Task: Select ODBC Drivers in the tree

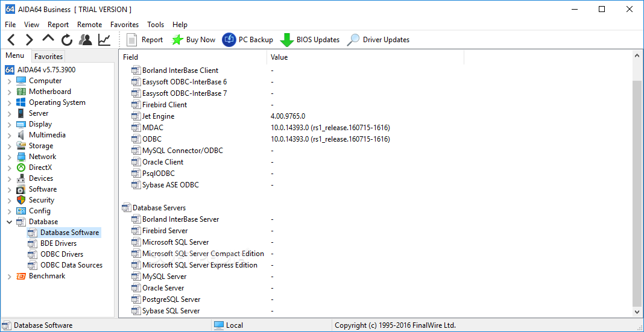Action: tap(62, 254)
